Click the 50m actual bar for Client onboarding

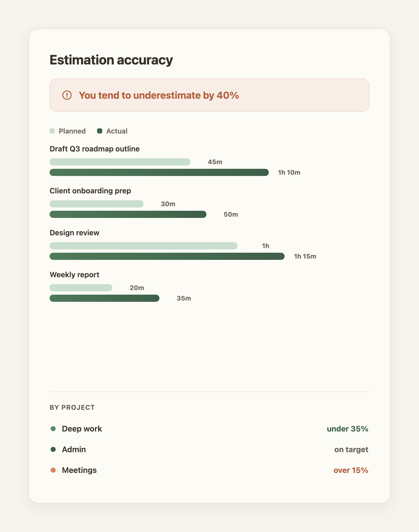[x=128, y=214]
